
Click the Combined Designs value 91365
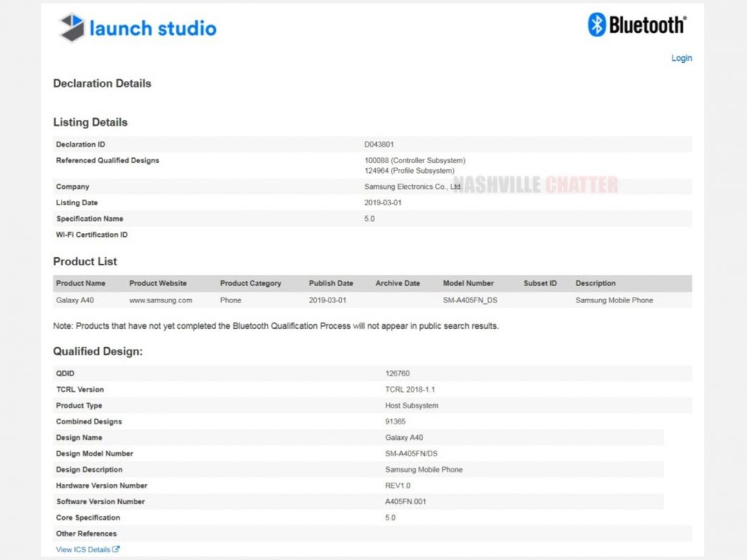click(395, 422)
